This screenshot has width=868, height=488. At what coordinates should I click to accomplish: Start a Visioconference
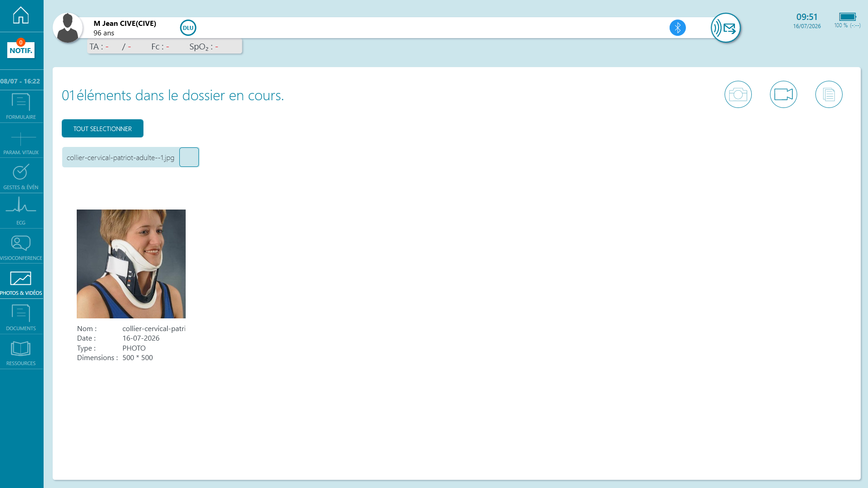tap(21, 247)
